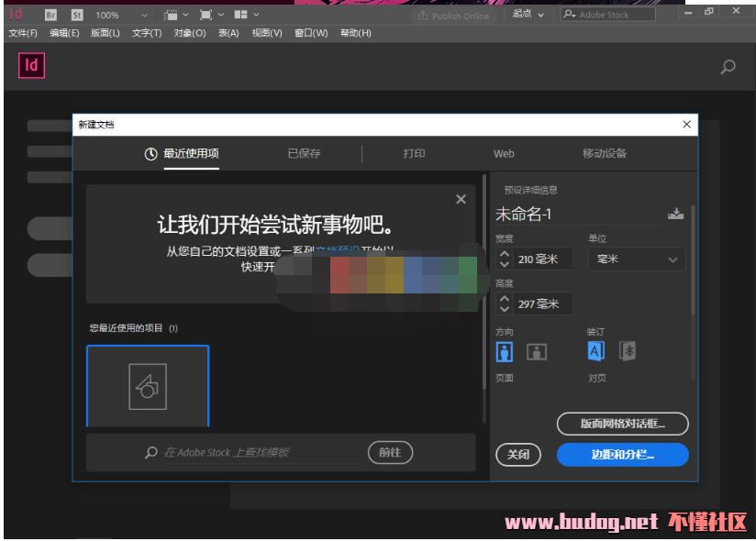The image size is (756, 541).
Task: Click the save preset icon beside 未命名-1
Action: [675, 215]
